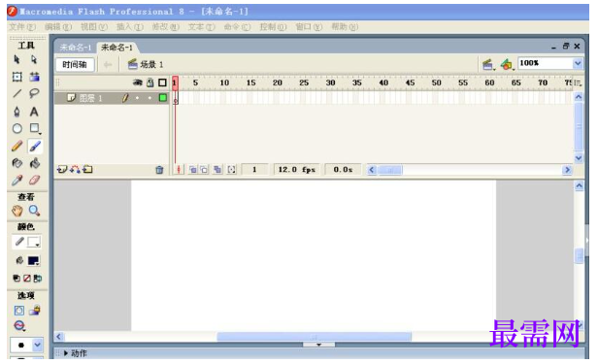Toggle the eye show/hide all layers column
Image resolution: width=598 pixels, height=364 pixels.
(137, 83)
